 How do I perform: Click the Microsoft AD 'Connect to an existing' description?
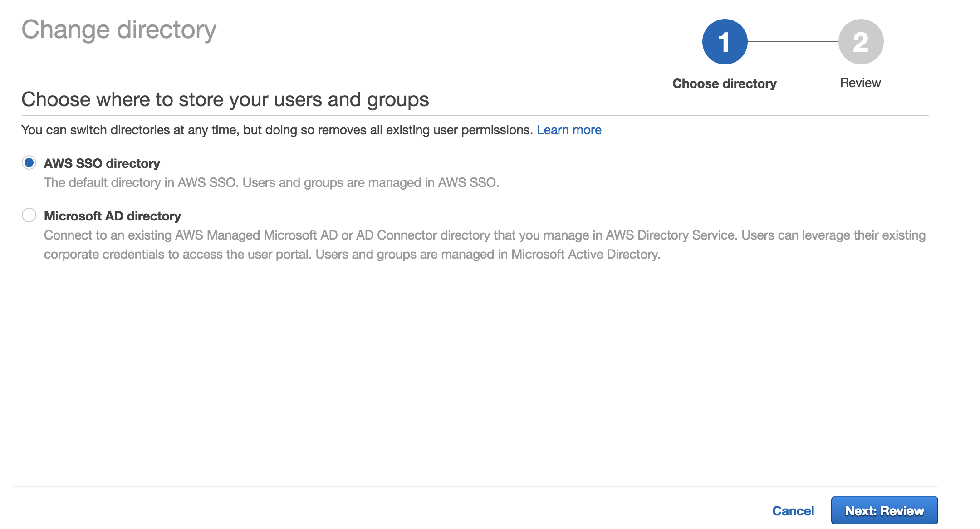485,235
